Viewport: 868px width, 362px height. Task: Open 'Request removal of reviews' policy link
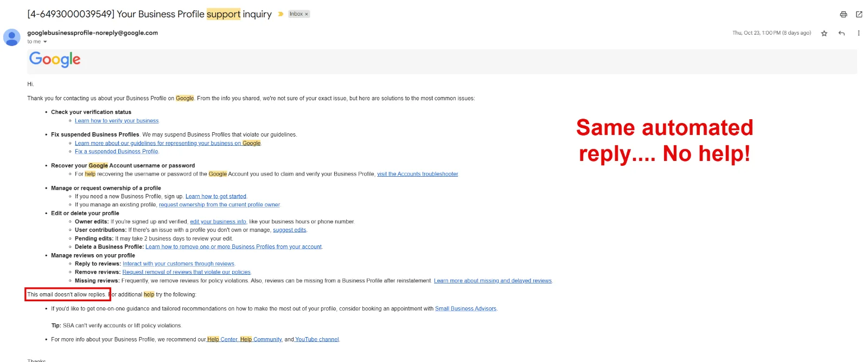(x=186, y=272)
